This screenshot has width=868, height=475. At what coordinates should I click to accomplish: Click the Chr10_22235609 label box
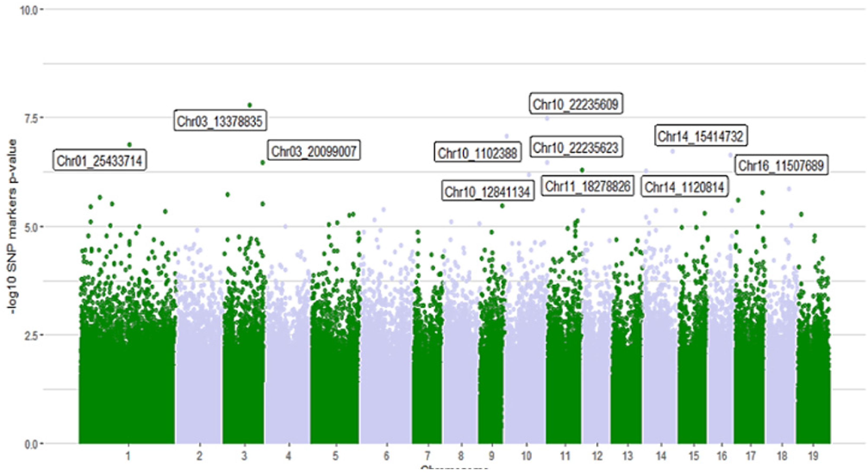[x=576, y=104]
